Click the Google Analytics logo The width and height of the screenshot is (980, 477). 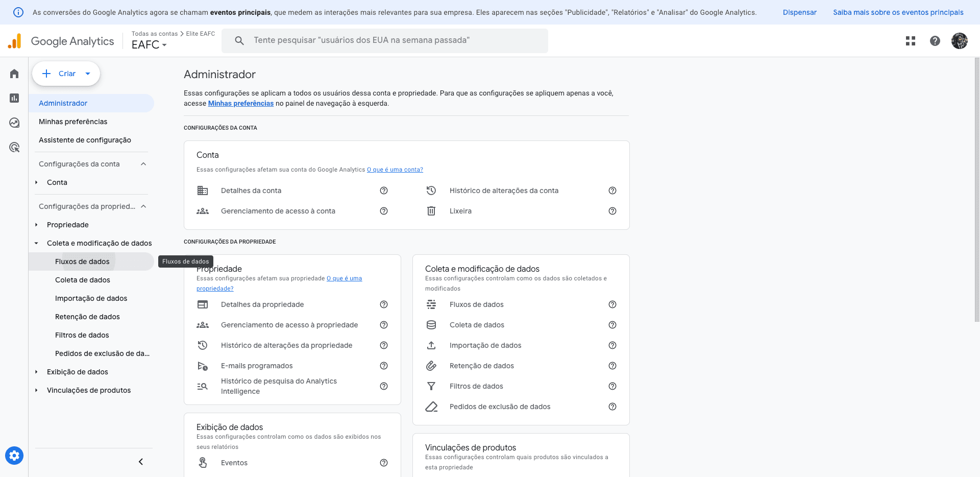[61, 41]
